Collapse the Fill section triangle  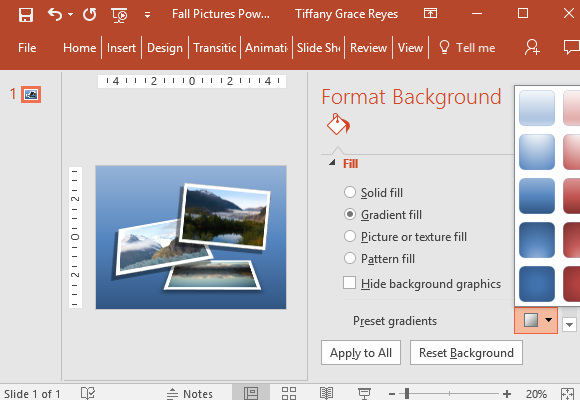click(x=332, y=162)
